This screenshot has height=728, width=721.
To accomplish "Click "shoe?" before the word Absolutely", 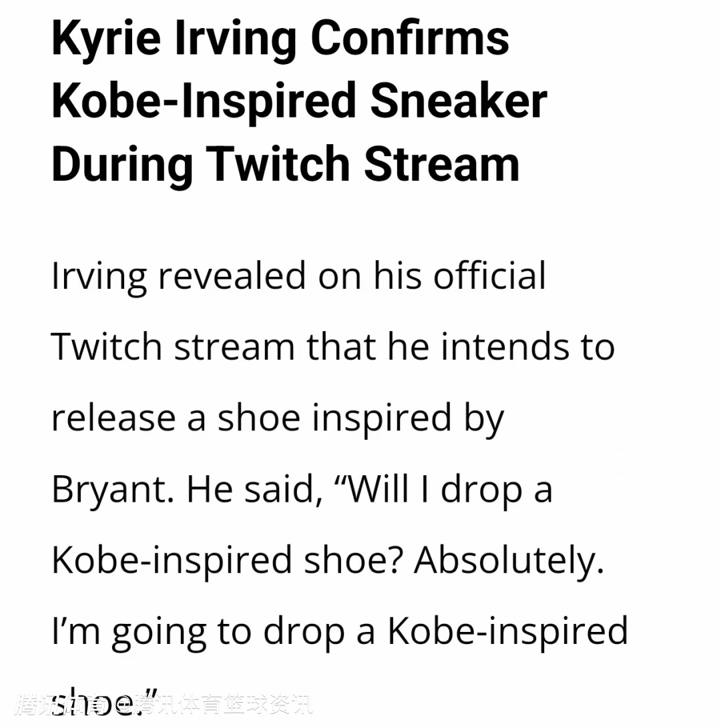I will click(x=353, y=561).
